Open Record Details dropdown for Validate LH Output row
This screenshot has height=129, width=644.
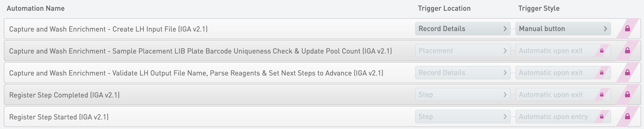pos(462,73)
